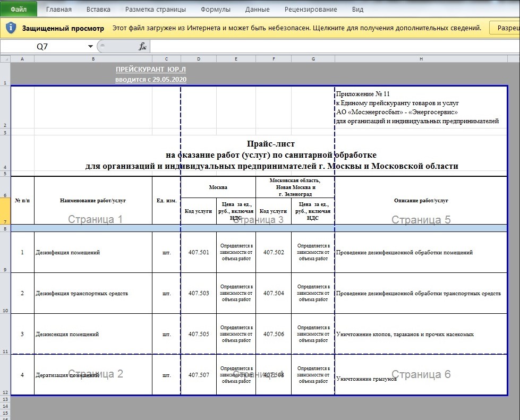Viewport: 520px width, 420px height.
Task: Open the Insert Function fx button
Action: point(142,46)
